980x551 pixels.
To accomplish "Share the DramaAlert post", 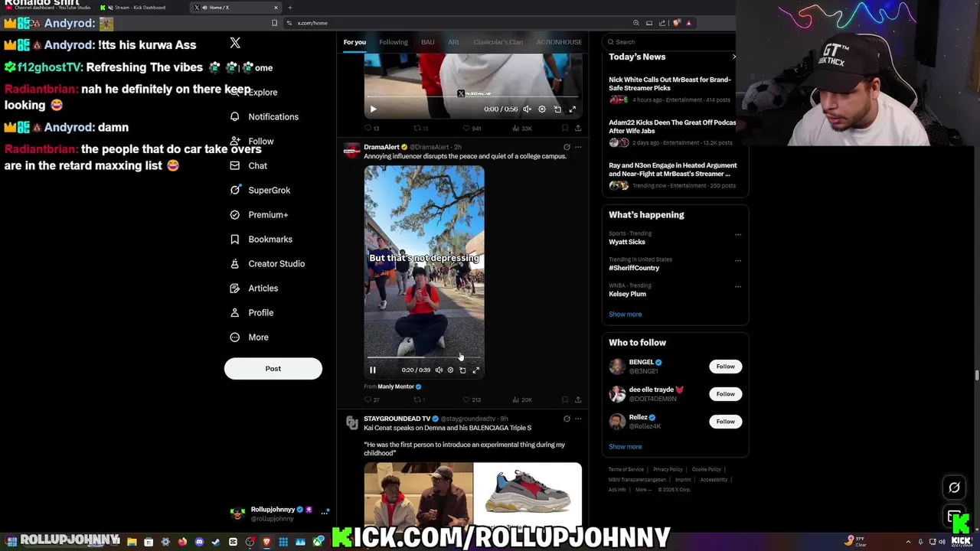I will (578, 399).
